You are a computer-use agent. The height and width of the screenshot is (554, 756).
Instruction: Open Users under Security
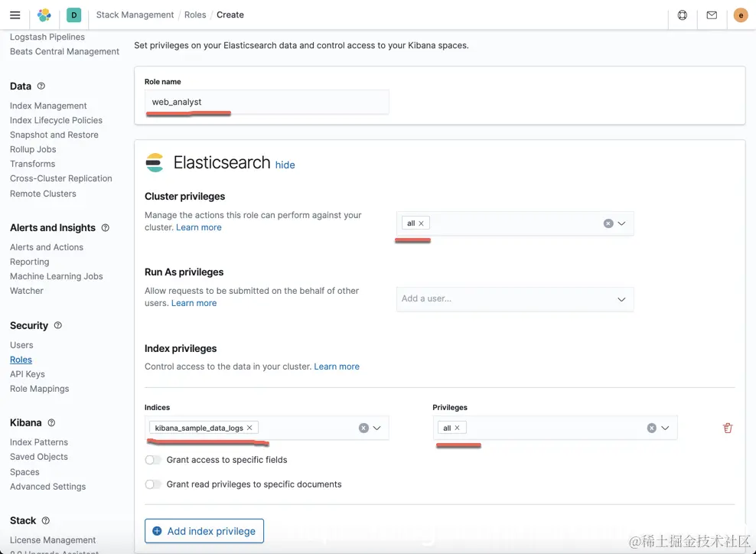coord(21,345)
